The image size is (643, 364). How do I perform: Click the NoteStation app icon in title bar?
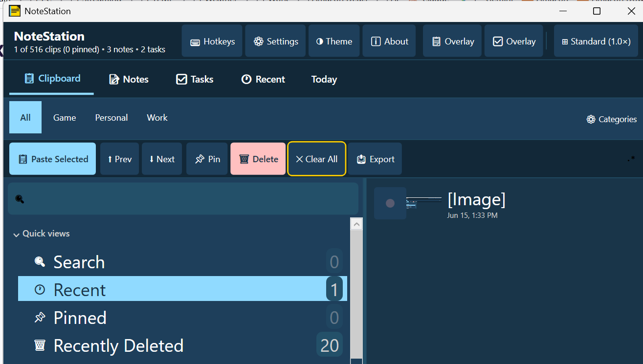[x=15, y=11]
